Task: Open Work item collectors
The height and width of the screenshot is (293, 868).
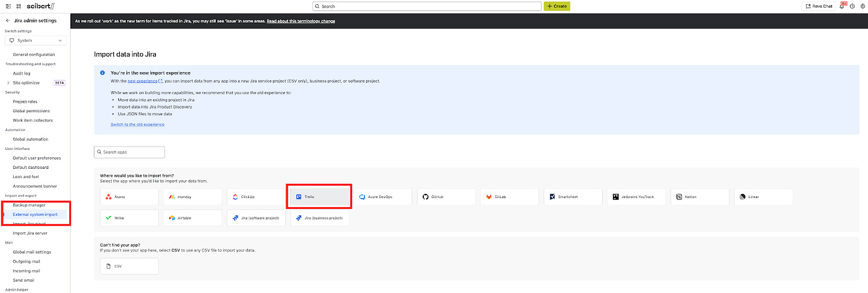Action: [x=33, y=121]
